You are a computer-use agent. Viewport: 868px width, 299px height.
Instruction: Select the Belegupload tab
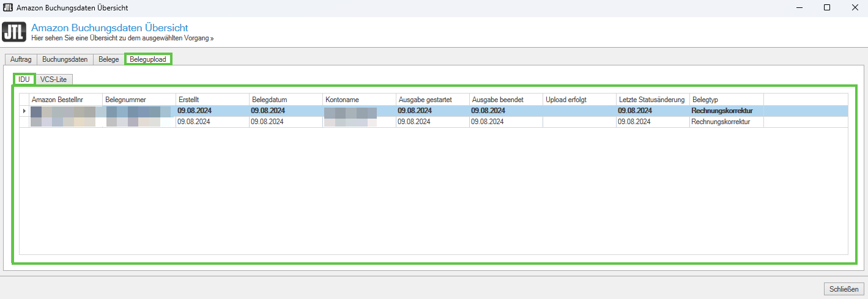point(148,59)
